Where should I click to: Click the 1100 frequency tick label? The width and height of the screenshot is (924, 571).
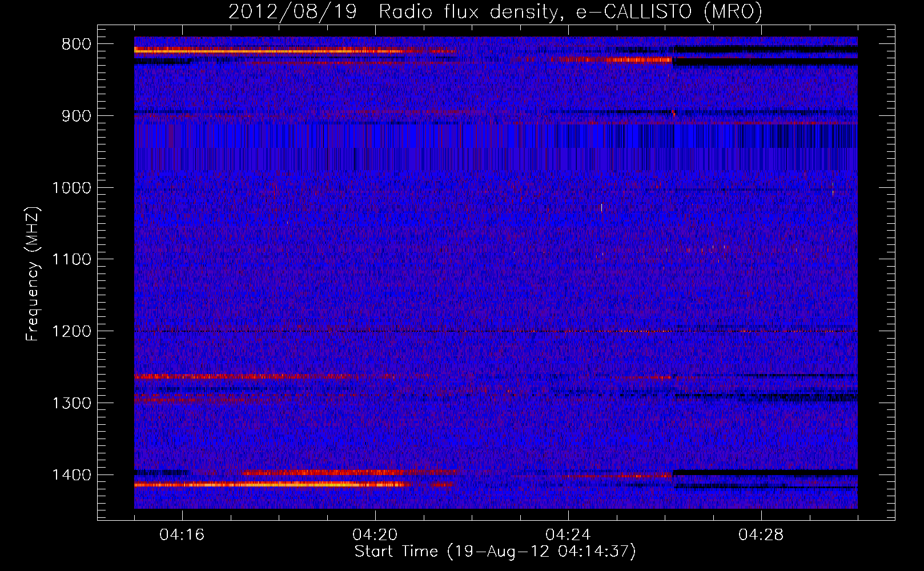[71, 260]
